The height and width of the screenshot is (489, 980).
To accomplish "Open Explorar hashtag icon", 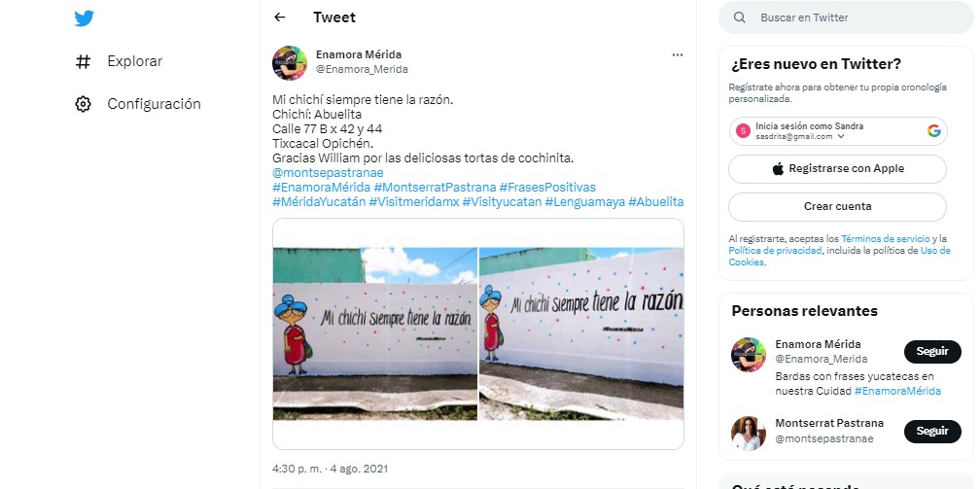I will coord(84,61).
